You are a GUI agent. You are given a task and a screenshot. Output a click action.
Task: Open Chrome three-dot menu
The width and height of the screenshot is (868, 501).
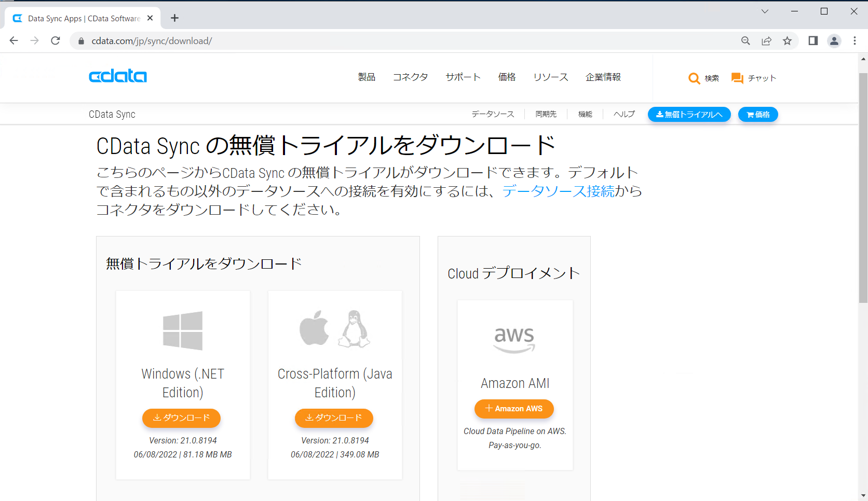(855, 41)
